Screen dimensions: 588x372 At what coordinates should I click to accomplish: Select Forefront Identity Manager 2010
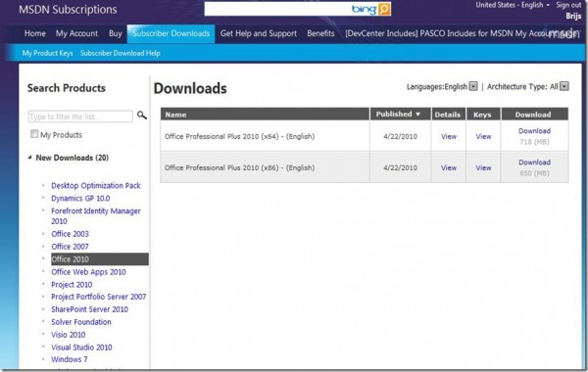click(x=96, y=215)
